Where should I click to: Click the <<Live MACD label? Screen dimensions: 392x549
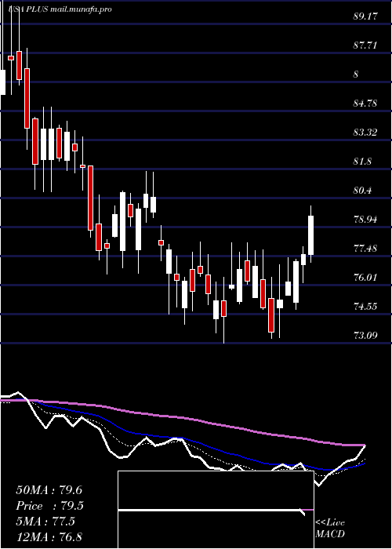[x=330, y=528]
